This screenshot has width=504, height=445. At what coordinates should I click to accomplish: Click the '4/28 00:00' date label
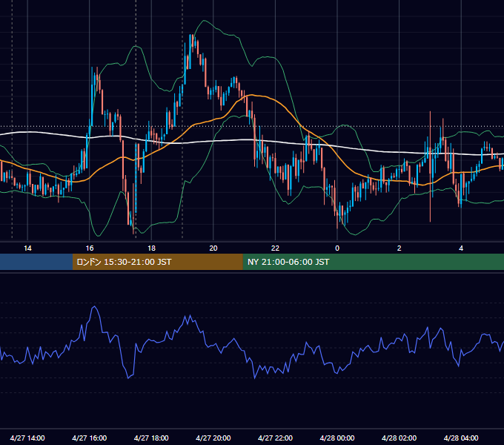click(x=337, y=438)
